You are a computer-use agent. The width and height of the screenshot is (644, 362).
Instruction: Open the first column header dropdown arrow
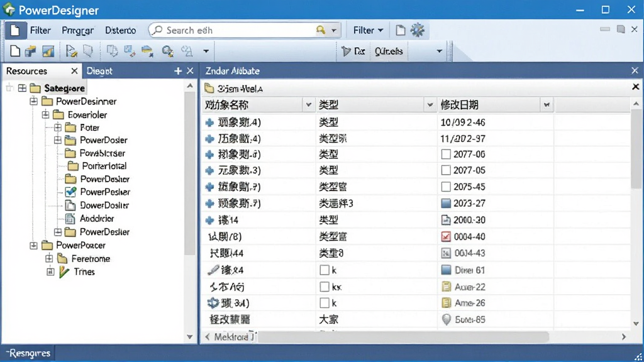click(x=308, y=105)
